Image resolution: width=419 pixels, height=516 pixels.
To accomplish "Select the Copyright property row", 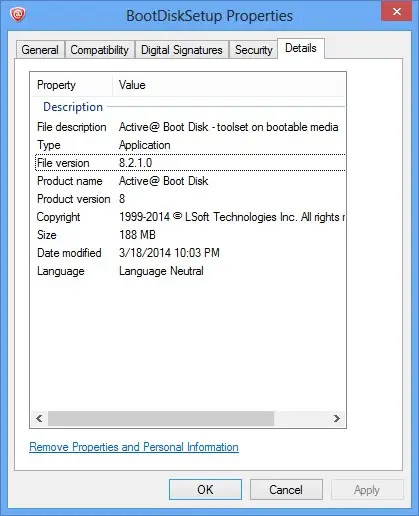I will [x=190, y=217].
